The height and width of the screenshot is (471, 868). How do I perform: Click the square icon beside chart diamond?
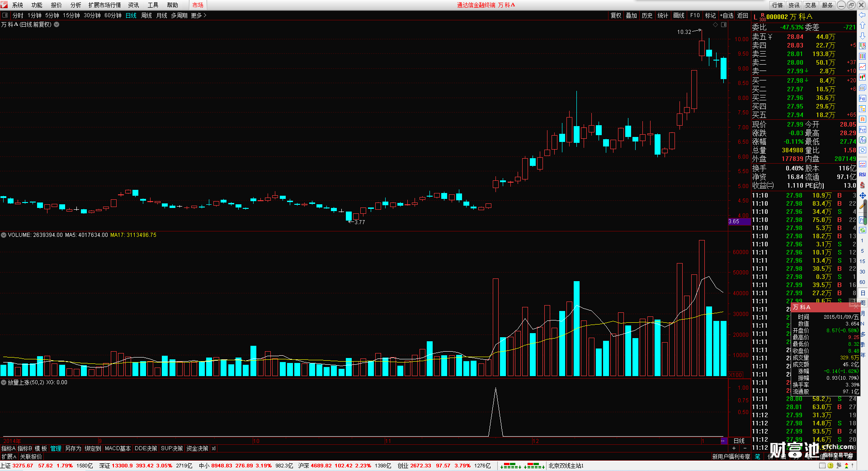click(723, 25)
